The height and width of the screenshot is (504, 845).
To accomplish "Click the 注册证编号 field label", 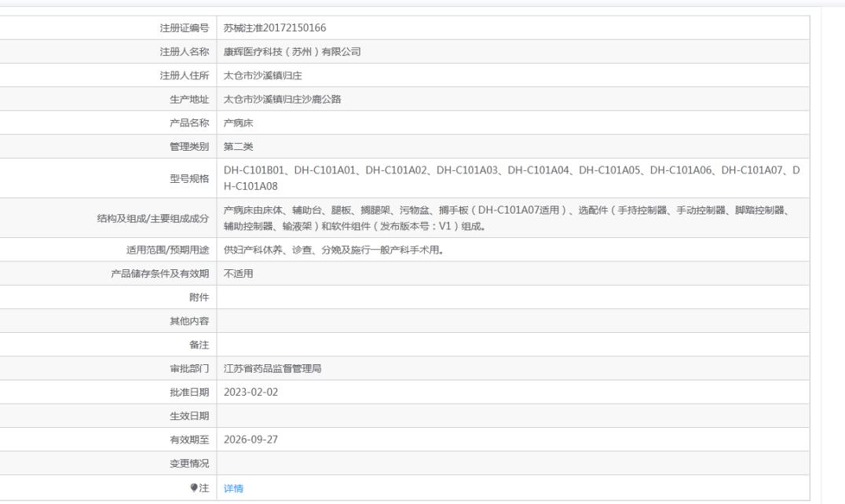I will point(185,28).
